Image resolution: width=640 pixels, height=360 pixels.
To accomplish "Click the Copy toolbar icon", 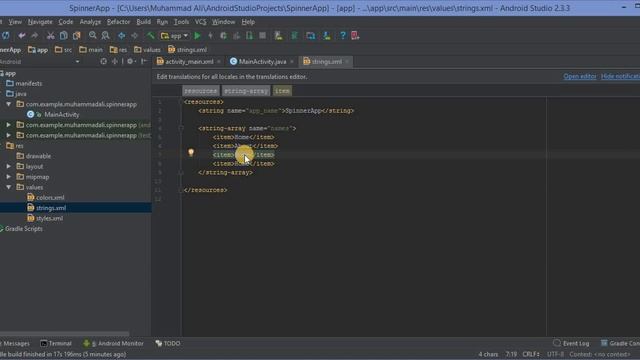I will [63, 36].
